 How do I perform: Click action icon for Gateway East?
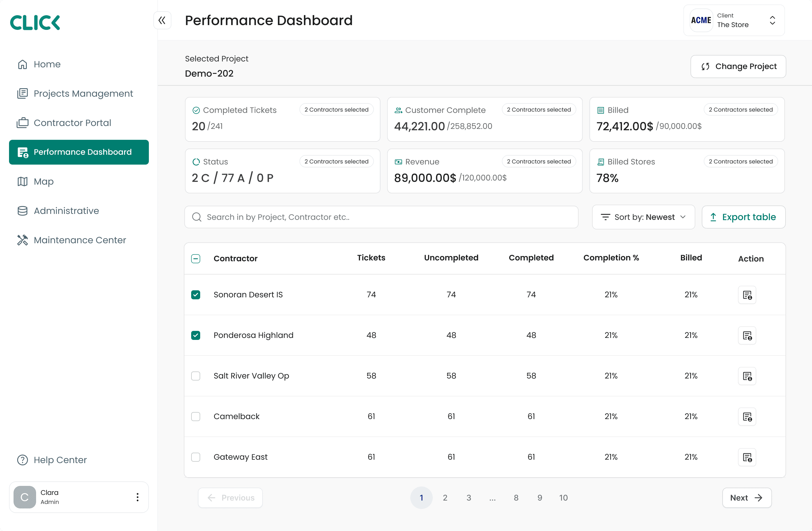[x=747, y=457]
